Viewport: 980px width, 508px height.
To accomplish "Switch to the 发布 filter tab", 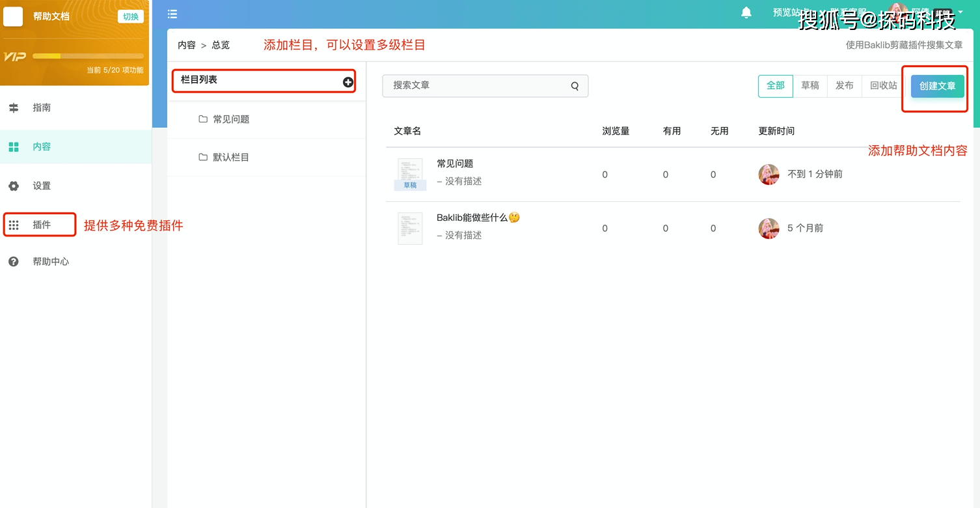I will (844, 86).
